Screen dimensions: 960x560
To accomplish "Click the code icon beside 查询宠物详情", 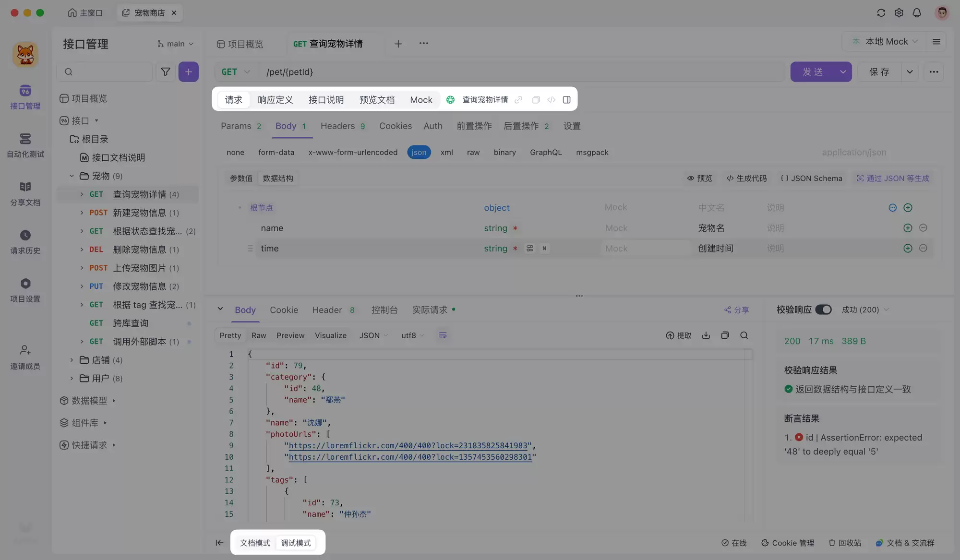I will [551, 100].
